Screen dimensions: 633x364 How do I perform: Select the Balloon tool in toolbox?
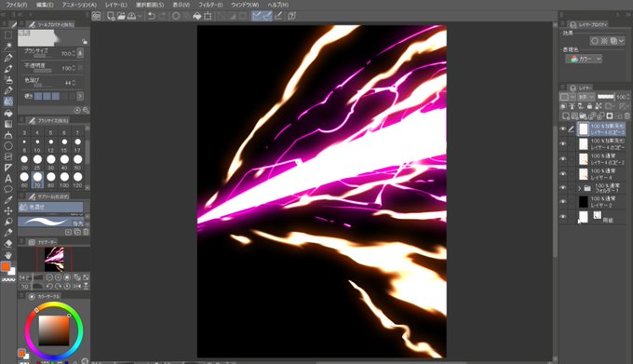(7, 189)
